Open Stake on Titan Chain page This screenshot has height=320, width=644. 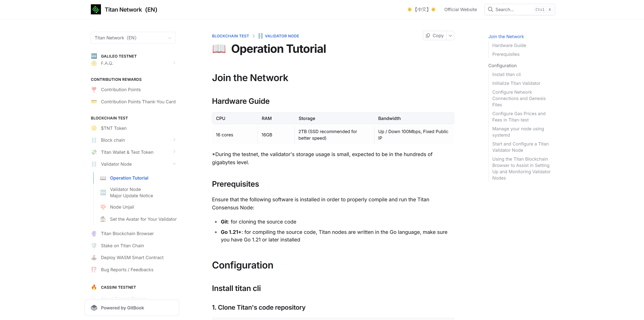(x=122, y=245)
